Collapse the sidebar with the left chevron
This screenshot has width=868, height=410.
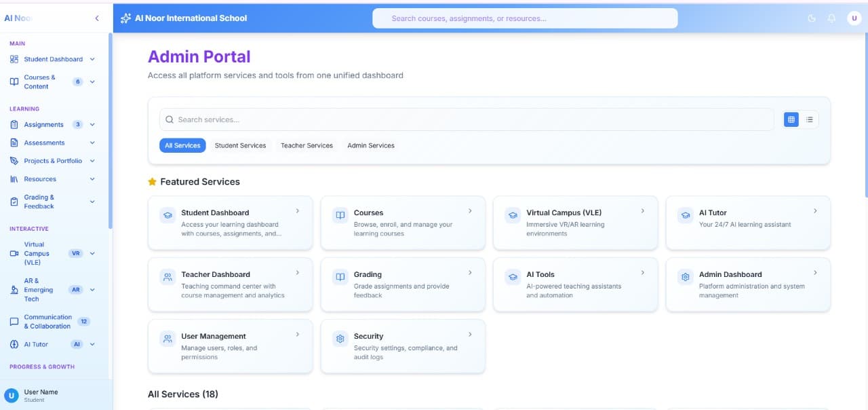point(97,18)
